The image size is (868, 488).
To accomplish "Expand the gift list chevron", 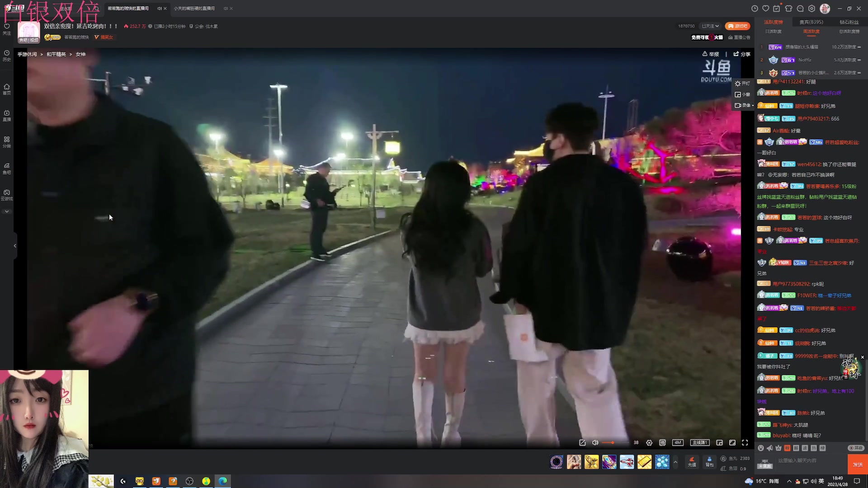I will click(x=675, y=462).
